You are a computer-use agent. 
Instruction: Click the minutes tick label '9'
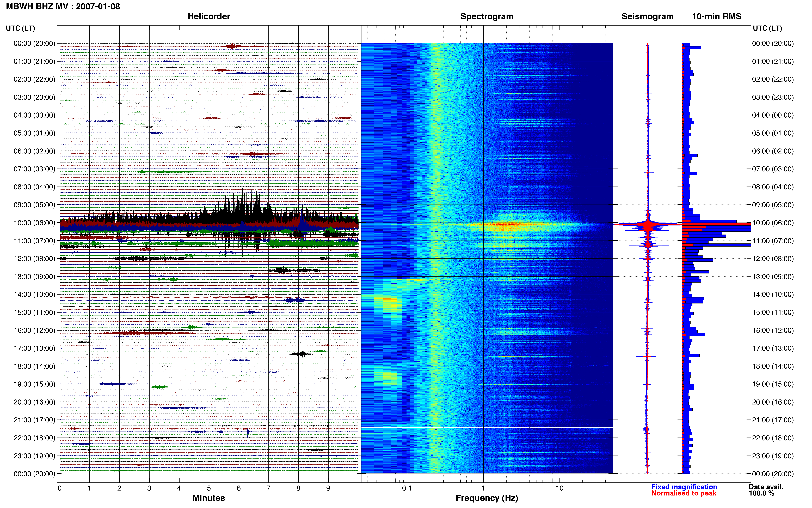[328, 488]
